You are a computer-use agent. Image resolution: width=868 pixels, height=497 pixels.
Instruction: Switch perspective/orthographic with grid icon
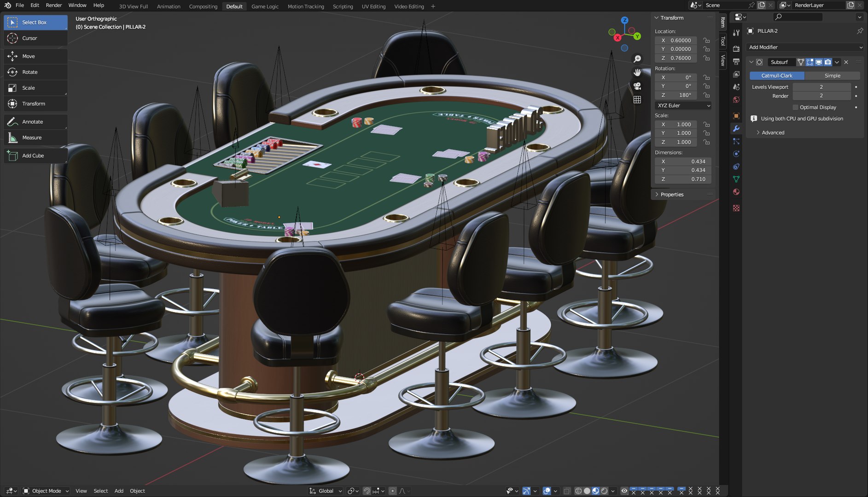(x=637, y=99)
